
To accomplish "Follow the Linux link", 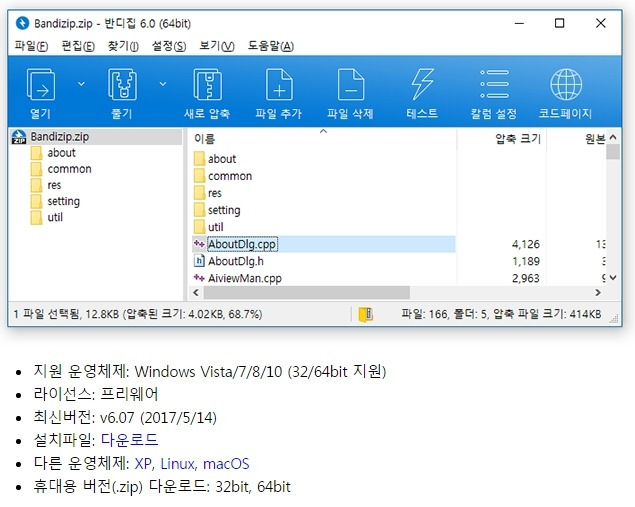I will click(x=177, y=464).
